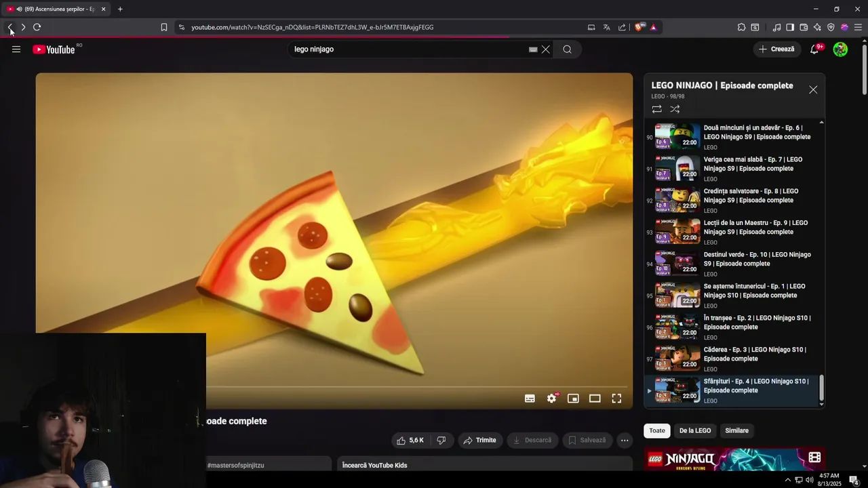Open 'Credința salvatoare - Ep. 8' video

click(732, 201)
